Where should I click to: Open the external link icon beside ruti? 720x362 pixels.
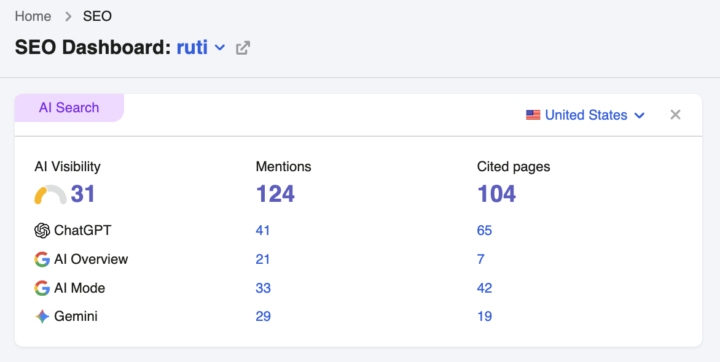click(243, 48)
